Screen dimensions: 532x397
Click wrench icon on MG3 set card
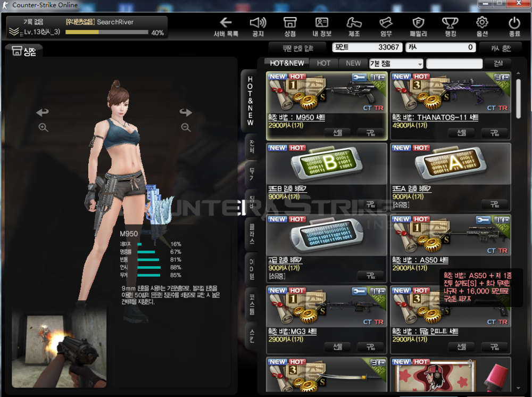point(359,291)
